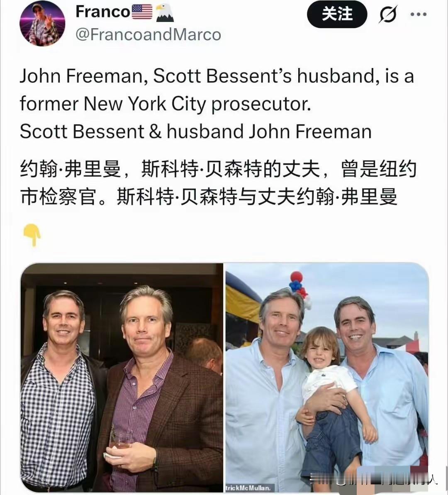This screenshot has height=495, width=448.
Task: Open the Franco display name link
Action: point(103,12)
